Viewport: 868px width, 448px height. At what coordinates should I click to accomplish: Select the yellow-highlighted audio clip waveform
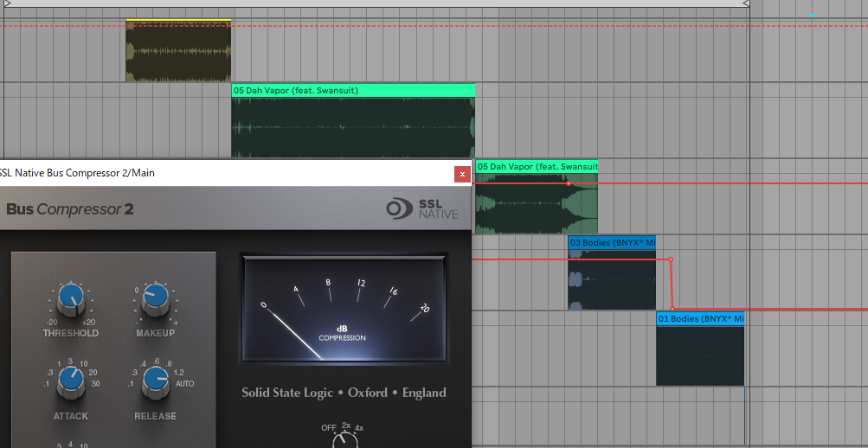[178, 51]
